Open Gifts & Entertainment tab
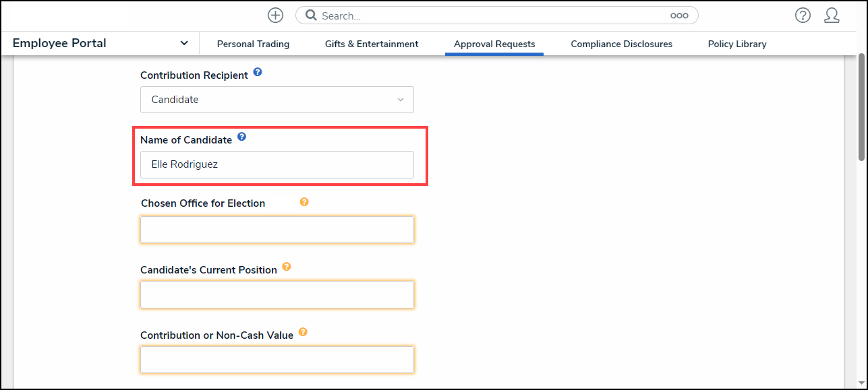 click(372, 44)
